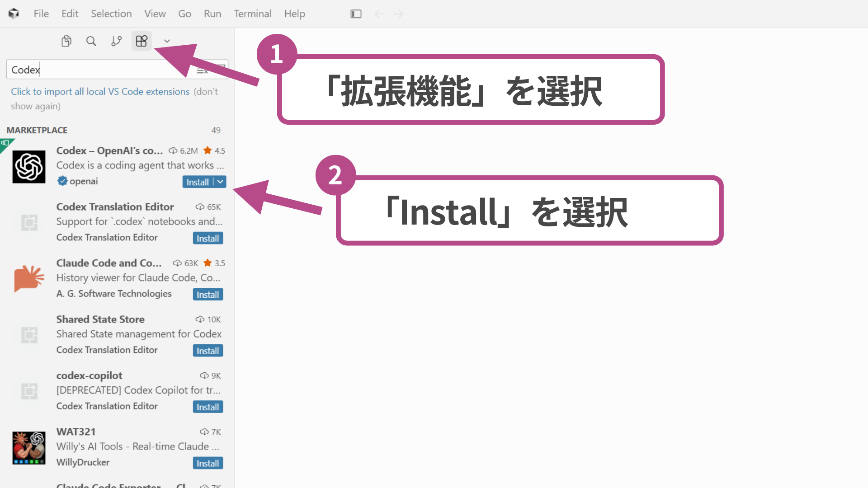Go forward with the right arrow
The image size is (868, 488).
point(398,14)
